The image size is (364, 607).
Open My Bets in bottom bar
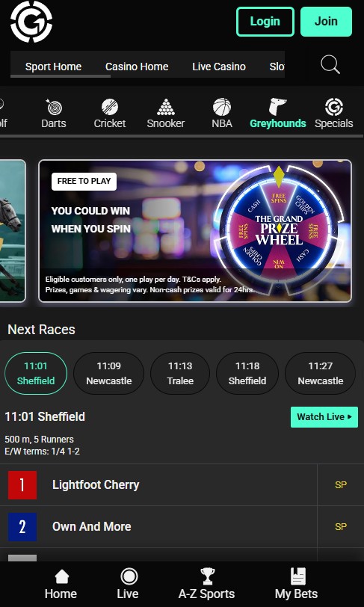pyautogui.click(x=297, y=584)
